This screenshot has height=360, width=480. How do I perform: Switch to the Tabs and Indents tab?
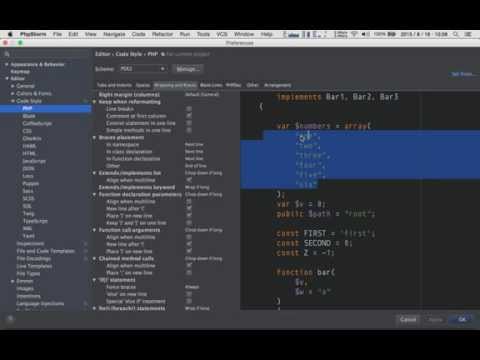pyautogui.click(x=114, y=85)
